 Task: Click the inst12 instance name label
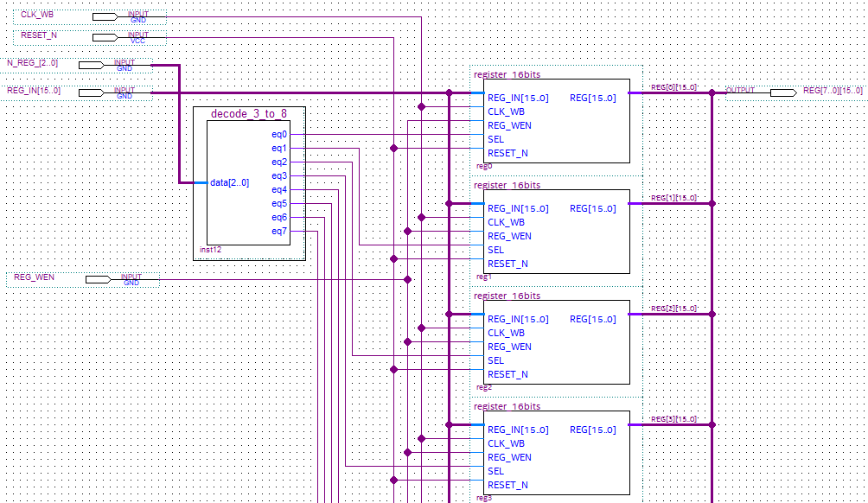click(x=210, y=250)
